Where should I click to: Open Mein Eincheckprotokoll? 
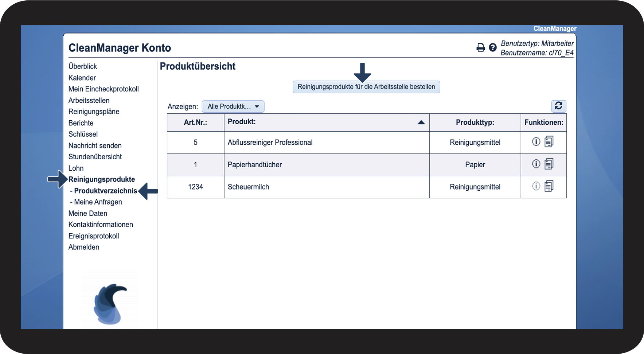tap(104, 89)
